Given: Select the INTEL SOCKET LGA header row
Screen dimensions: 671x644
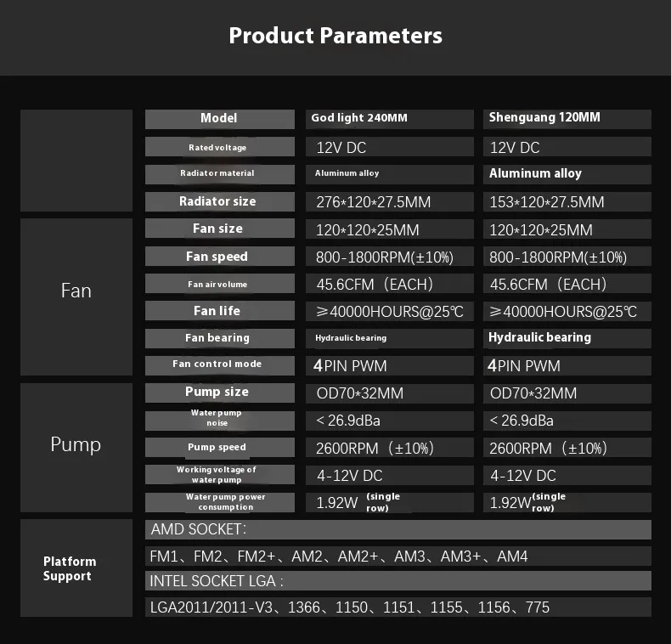Looking at the screenshot, I should click(x=398, y=582).
